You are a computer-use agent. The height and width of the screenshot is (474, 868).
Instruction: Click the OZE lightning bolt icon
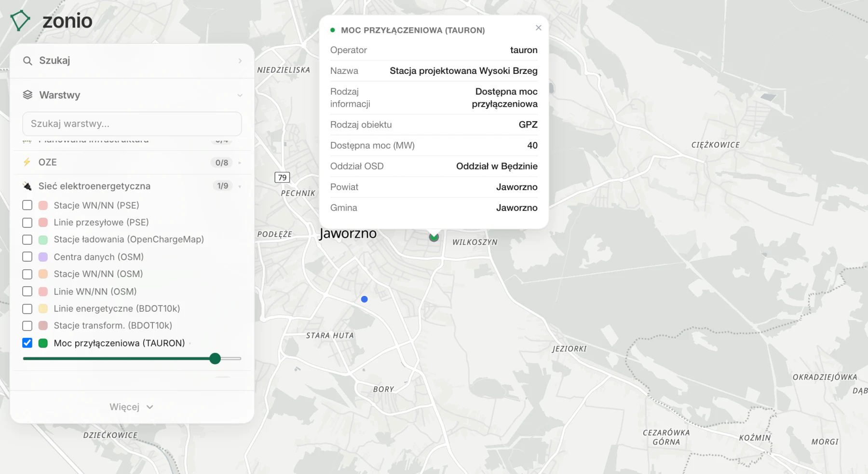[x=27, y=162]
